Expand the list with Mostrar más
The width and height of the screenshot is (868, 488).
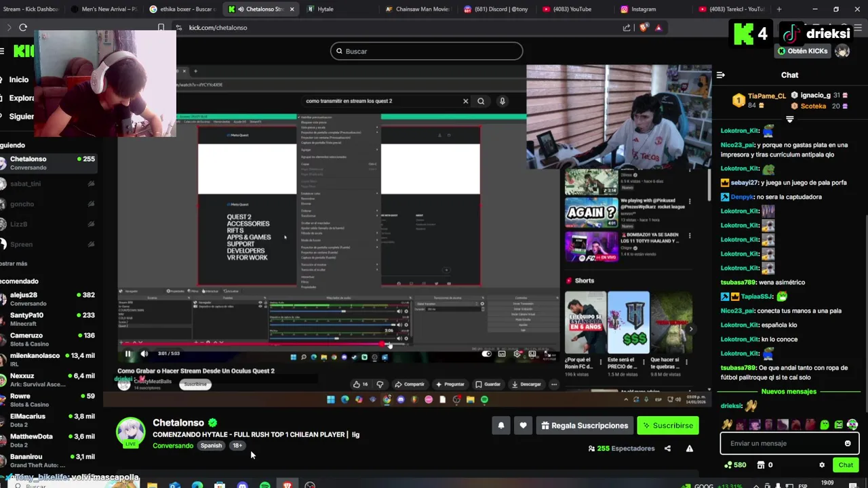14,263
